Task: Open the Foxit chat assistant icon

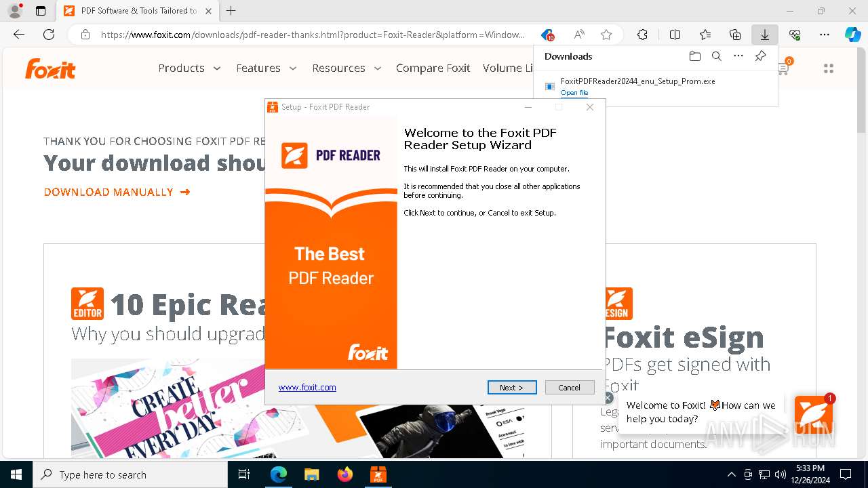Action: [814, 415]
